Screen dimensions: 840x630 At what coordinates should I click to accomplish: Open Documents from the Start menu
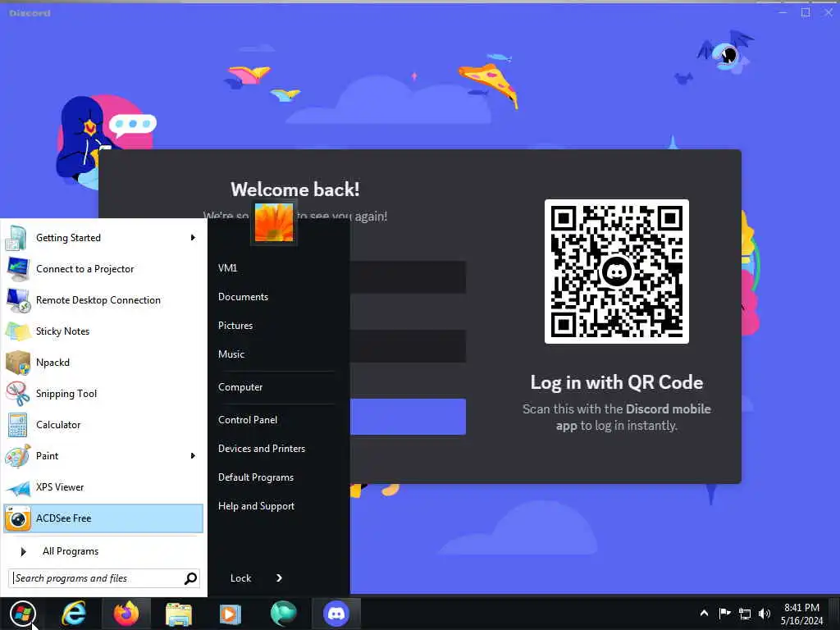(243, 297)
